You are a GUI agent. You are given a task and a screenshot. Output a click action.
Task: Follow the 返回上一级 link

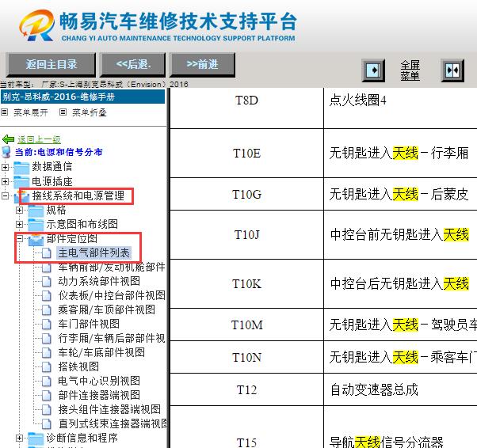click(39, 139)
